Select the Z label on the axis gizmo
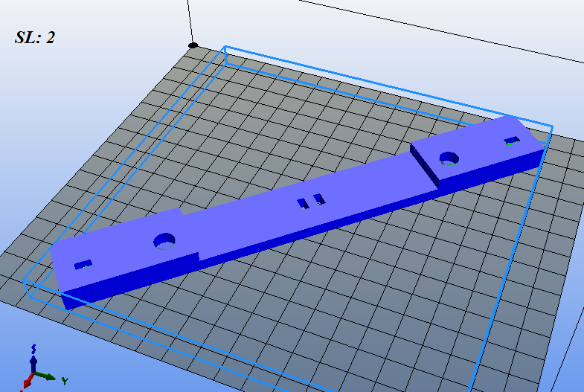This screenshot has width=584, height=392. (34, 347)
